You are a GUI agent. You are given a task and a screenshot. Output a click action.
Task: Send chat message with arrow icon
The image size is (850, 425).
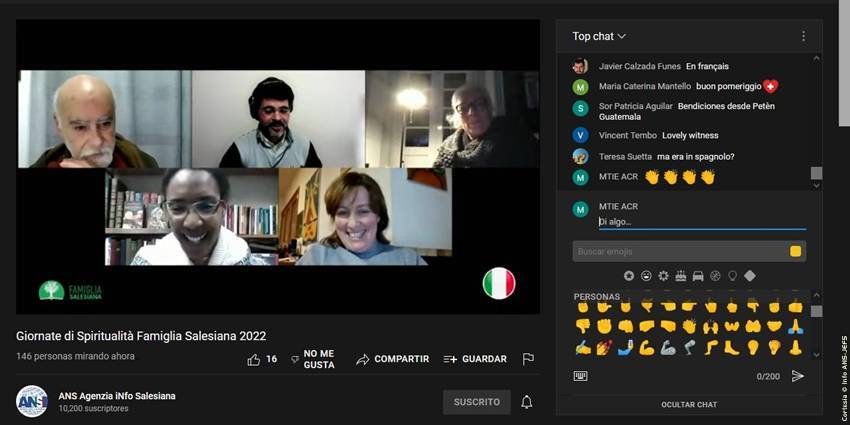click(797, 376)
